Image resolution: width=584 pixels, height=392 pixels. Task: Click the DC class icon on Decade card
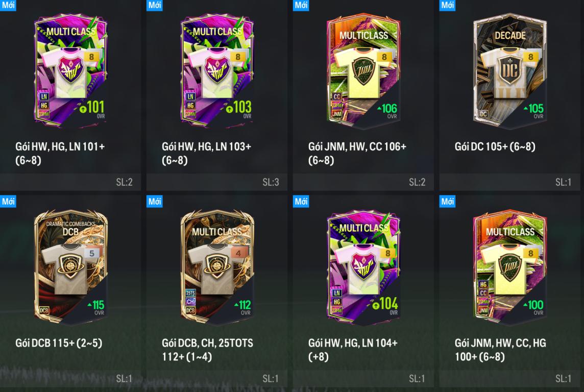tap(483, 114)
